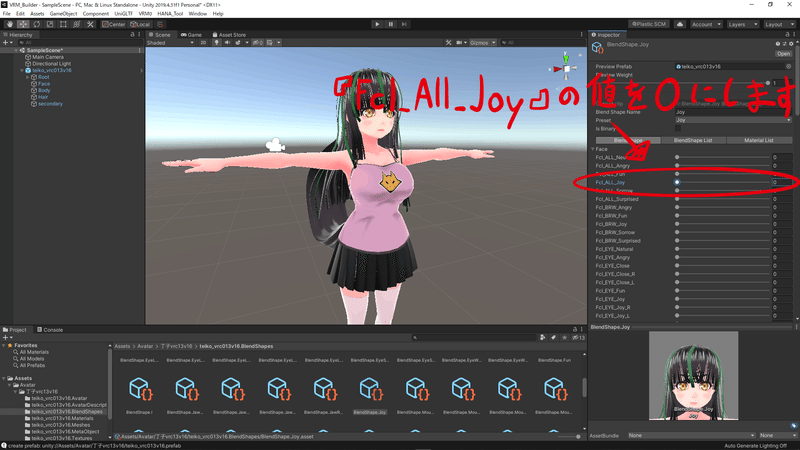
Task: Collapse the teiko_vrc013v16 hierarchy node
Action: click(x=22, y=70)
